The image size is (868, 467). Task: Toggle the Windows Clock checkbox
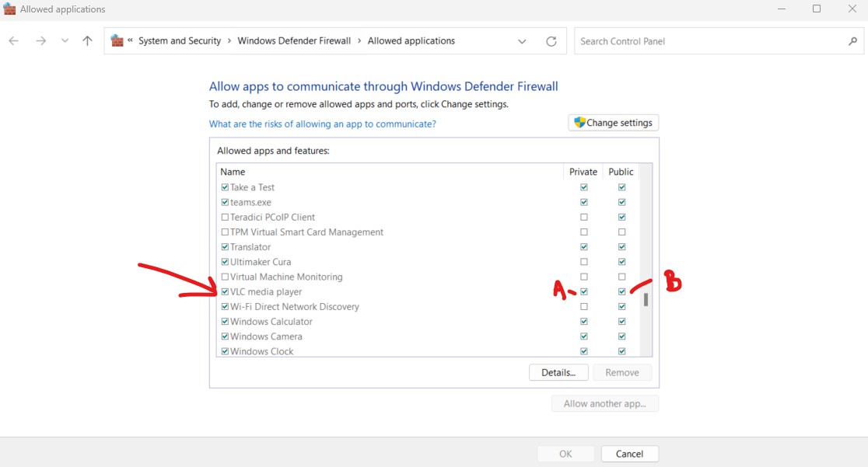(225, 351)
